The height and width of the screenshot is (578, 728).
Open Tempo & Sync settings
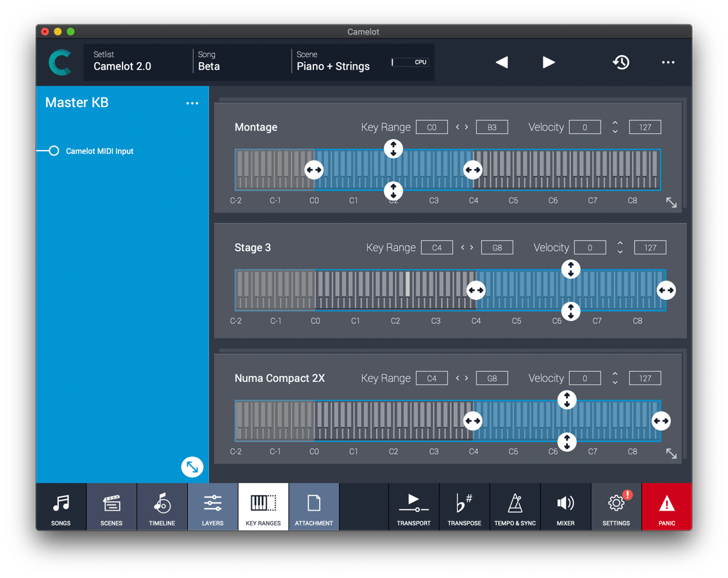point(515,506)
